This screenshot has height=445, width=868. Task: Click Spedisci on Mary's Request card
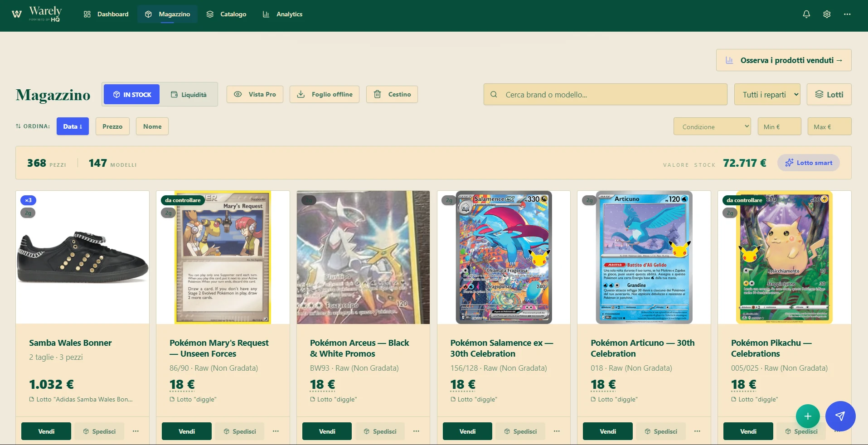tap(240, 431)
